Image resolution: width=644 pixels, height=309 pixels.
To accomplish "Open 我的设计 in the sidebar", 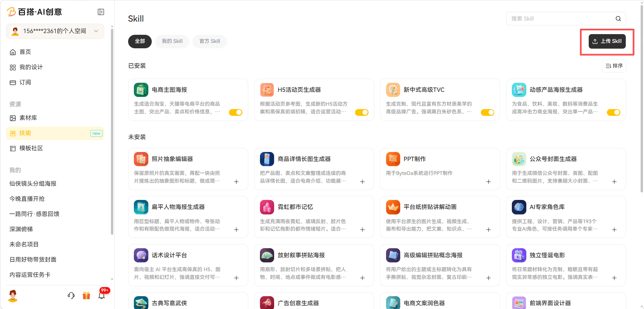I will point(55,67).
